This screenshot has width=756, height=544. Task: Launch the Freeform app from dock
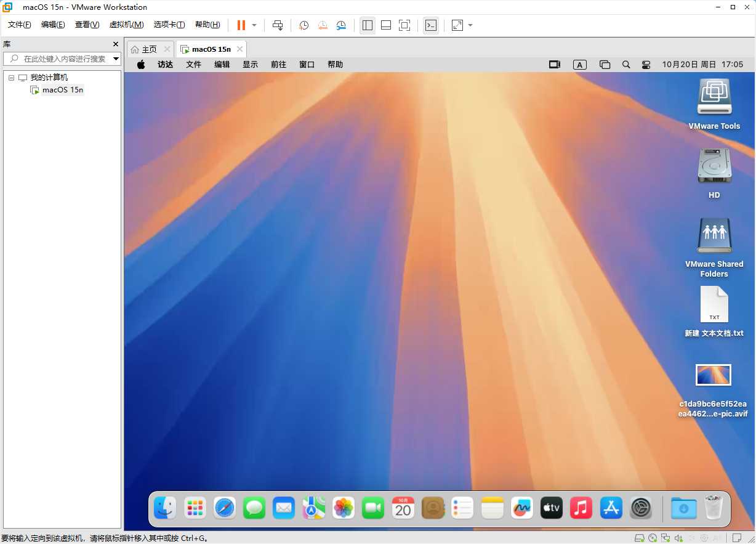click(x=522, y=508)
